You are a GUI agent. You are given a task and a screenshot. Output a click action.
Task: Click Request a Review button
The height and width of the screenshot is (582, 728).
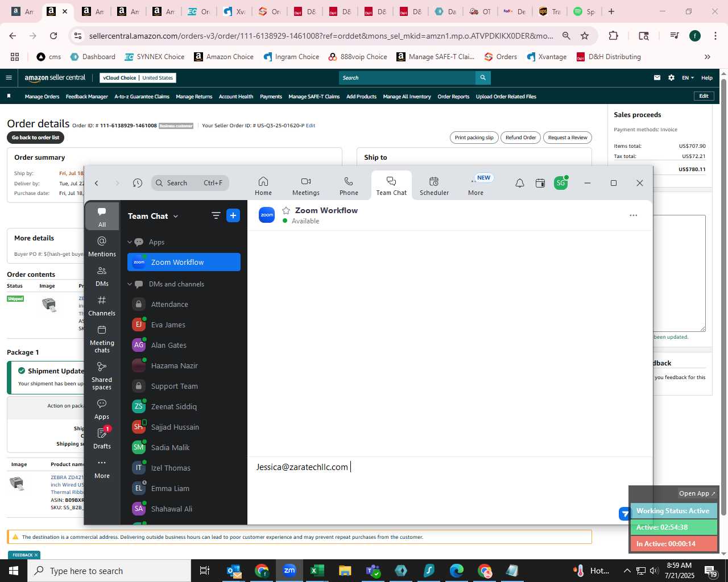[568, 138]
